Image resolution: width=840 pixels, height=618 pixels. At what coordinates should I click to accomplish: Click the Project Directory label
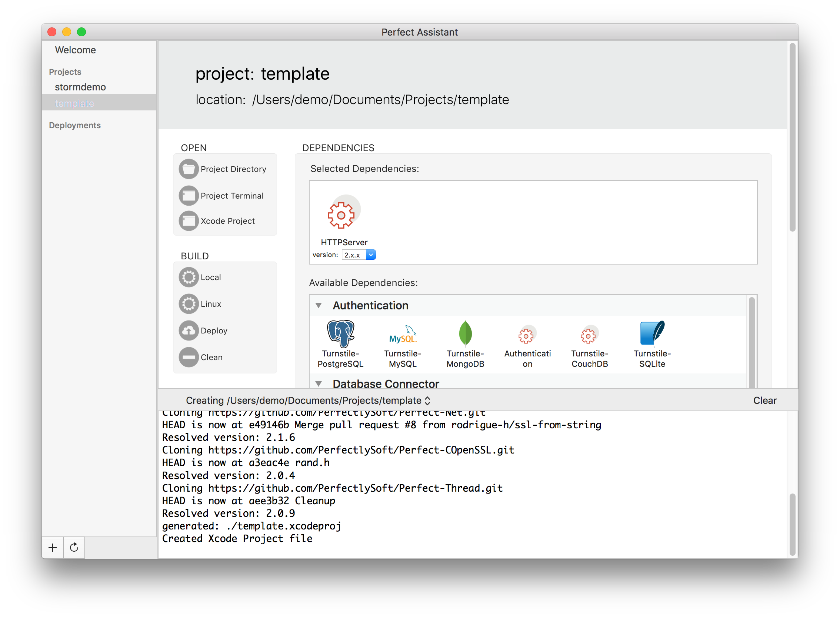[233, 169]
